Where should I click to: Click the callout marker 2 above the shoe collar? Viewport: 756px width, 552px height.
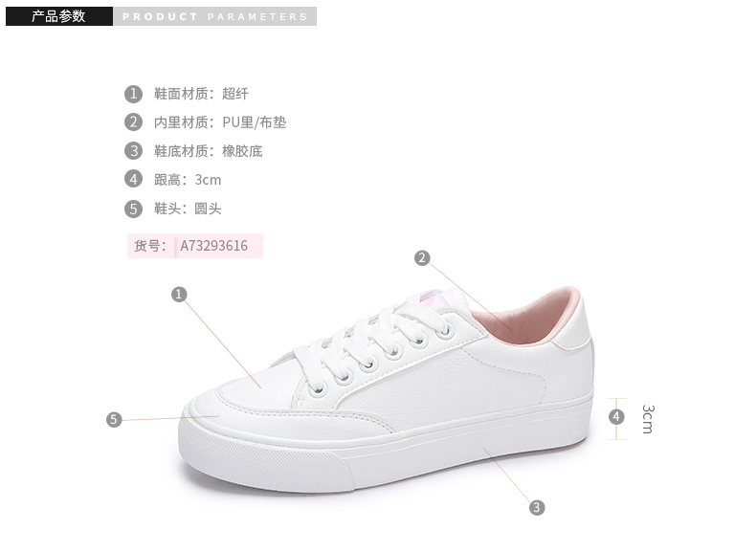pos(422,258)
